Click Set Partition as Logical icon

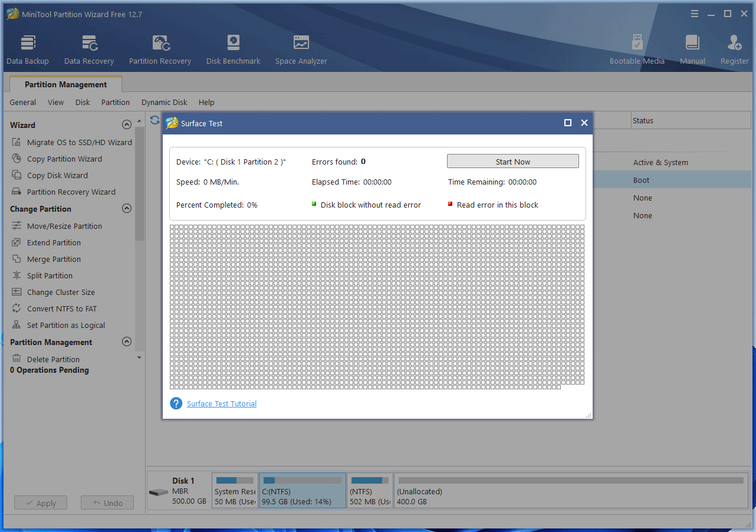(17, 325)
